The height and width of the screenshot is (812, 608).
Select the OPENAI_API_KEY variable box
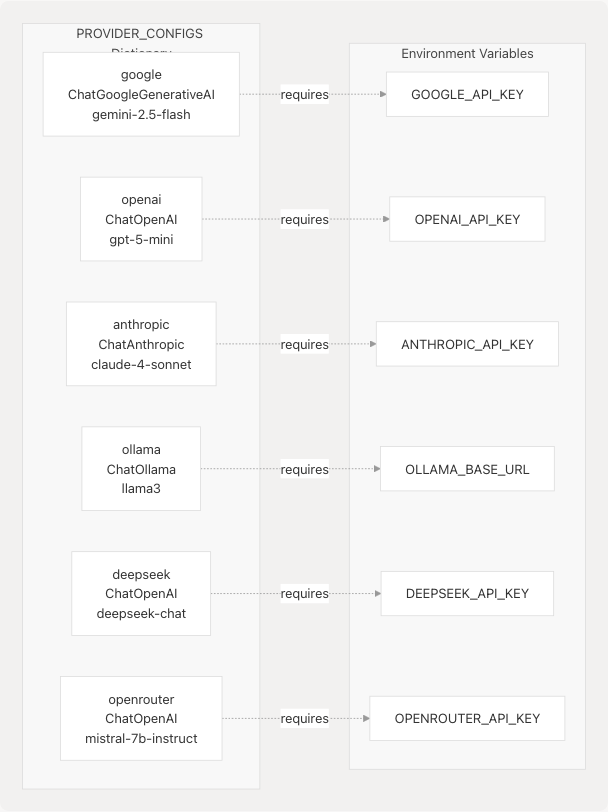[467, 219]
